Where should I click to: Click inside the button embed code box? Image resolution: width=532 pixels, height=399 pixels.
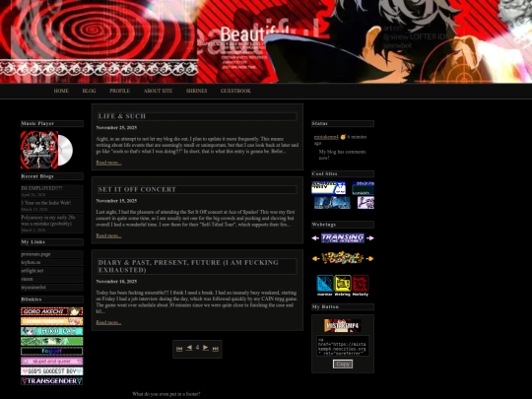point(343,346)
